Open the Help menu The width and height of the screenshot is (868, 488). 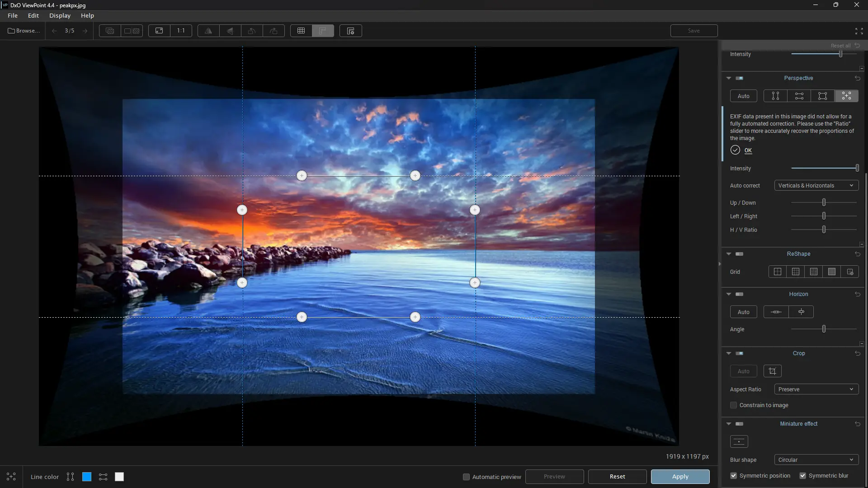(x=87, y=15)
